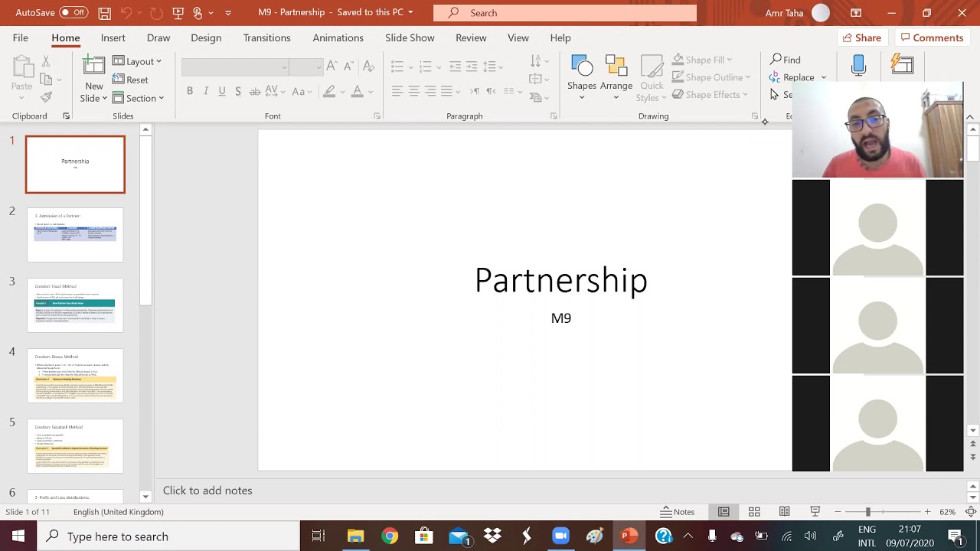Image resolution: width=980 pixels, height=551 pixels.
Task: Click the Cut scissors icon
Action: 46,60
